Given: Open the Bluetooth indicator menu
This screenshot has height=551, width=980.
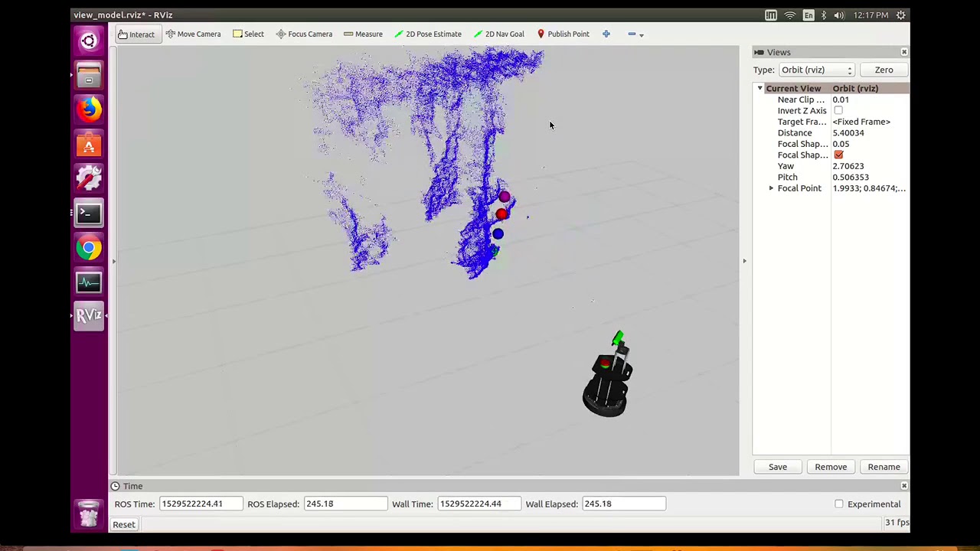Looking at the screenshot, I should pos(824,15).
